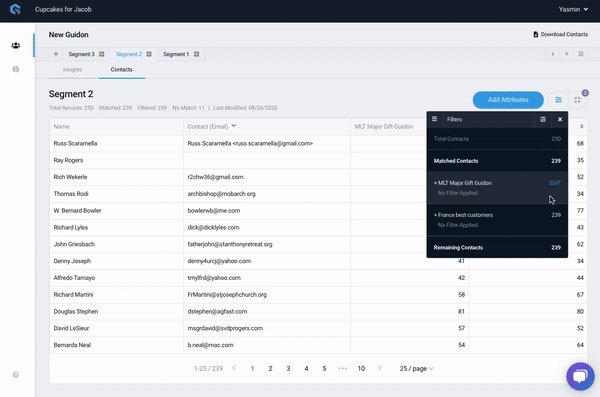The height and width of the screenshot is (397, 600).
Task: Click the Add Attributes button
Action: click(508, 100)
